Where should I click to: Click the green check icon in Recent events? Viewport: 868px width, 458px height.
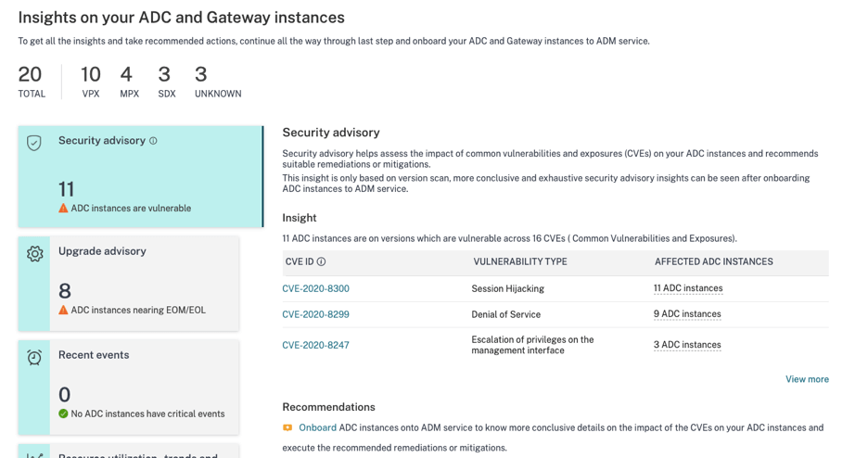click(63, 414)
